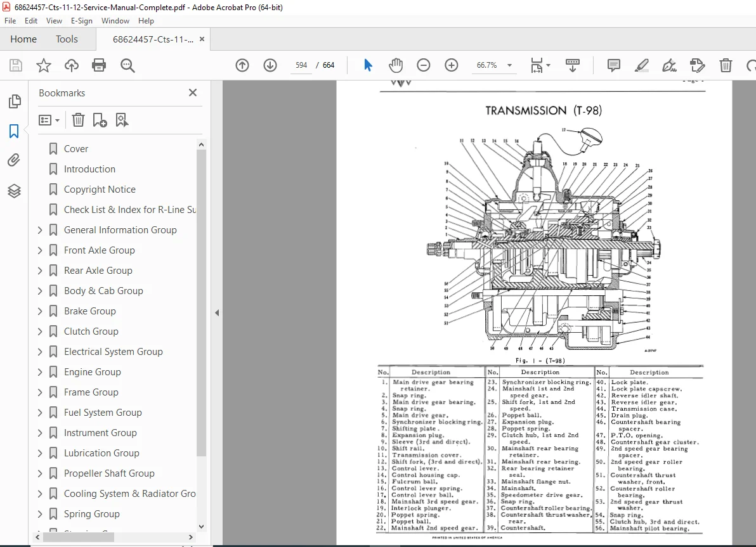Jump to Cover bookmark

point(76,149)
